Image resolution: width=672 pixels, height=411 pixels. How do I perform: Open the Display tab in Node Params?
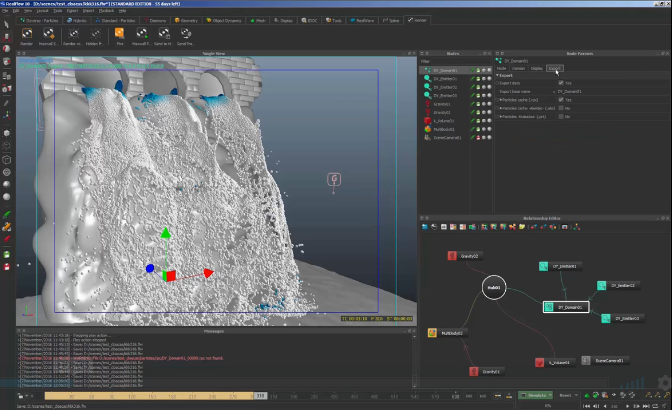tap(537, 69)
